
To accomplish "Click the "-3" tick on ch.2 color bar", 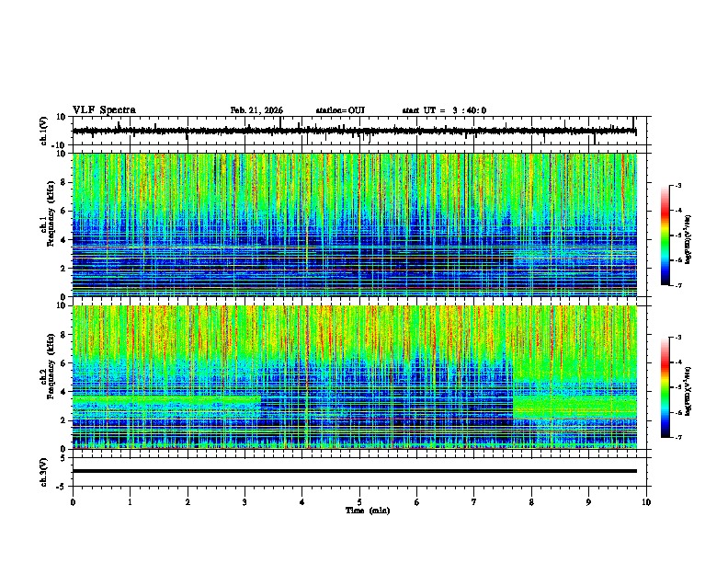I will click(677, 338).
